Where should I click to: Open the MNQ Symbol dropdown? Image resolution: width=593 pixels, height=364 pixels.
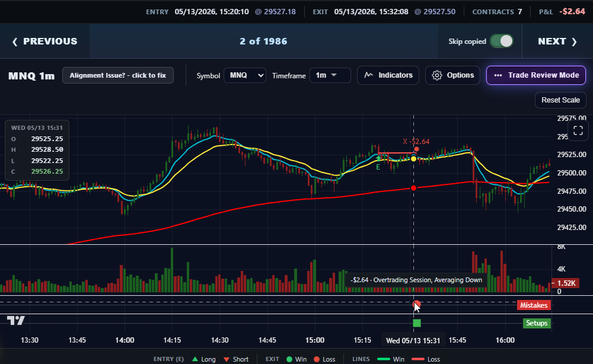coord(245,75)
